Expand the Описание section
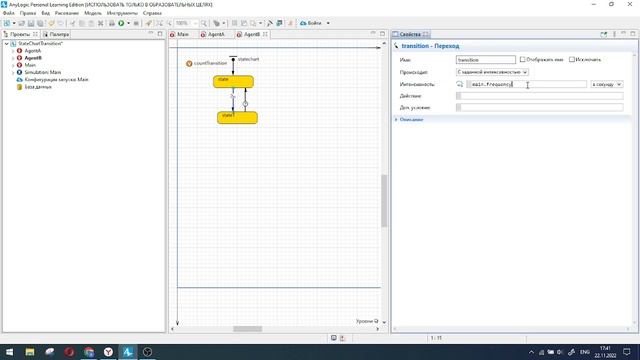Viewport: 640px width, 360px height. pos(396,120)
